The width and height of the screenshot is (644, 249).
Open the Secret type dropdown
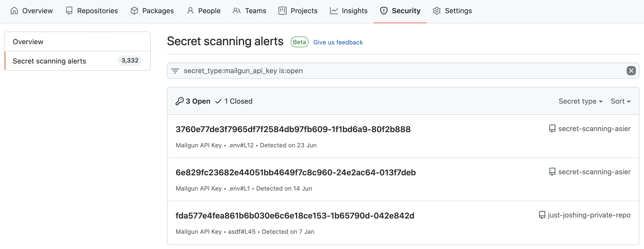click(x=581, y=101)
